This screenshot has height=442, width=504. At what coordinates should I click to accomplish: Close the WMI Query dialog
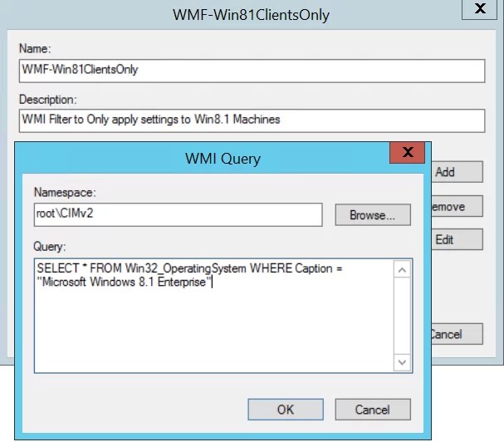pos(407,152)
